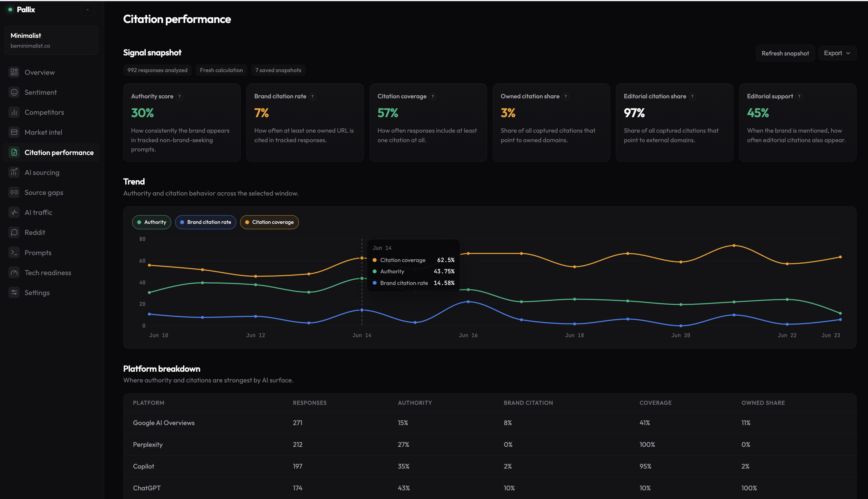This screenshot has height=499, width=868.
Task: Toggle the Authority series in chart legend
Action: [x=152, y=222]
